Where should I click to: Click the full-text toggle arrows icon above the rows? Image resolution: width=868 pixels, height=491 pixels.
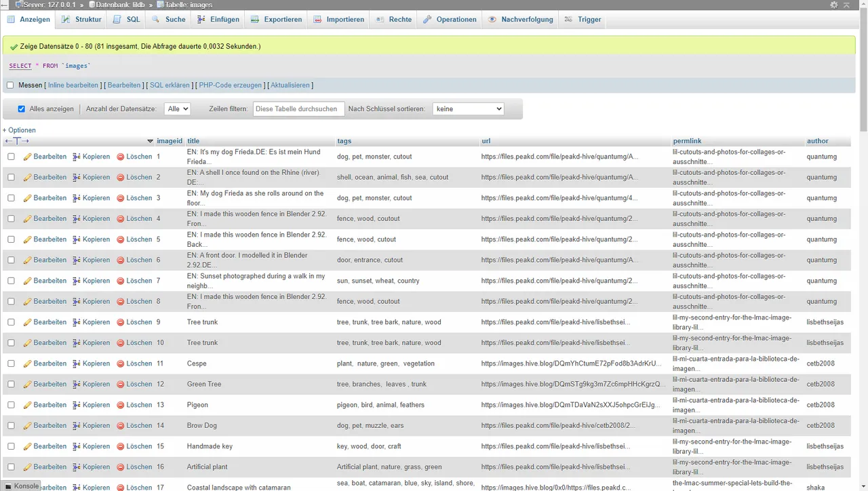[x=17, y=141]
